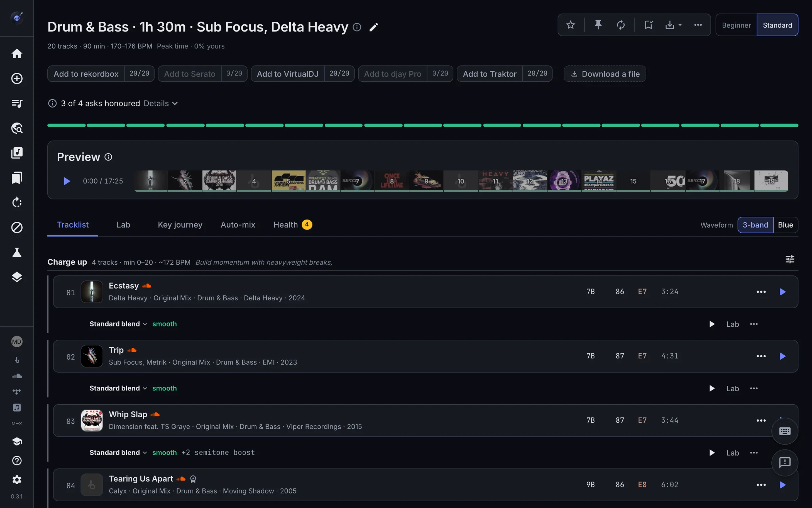Open the help question mark icon

(x=17, y=461)
